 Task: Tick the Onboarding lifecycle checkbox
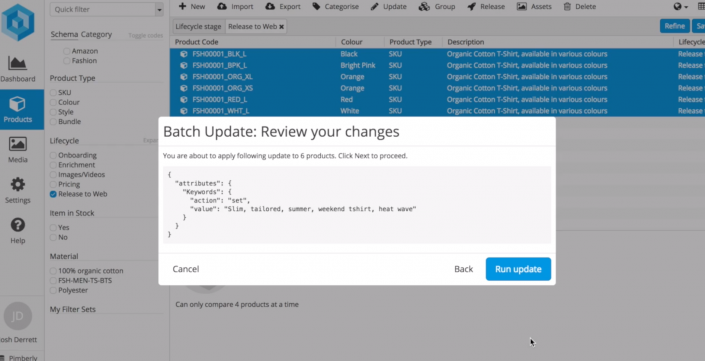(53, 155)
